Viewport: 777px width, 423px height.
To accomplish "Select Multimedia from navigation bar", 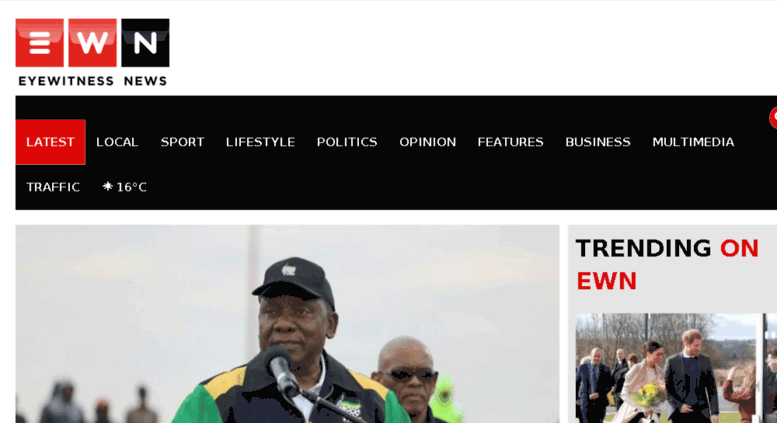I will click(x=693, y=142).
